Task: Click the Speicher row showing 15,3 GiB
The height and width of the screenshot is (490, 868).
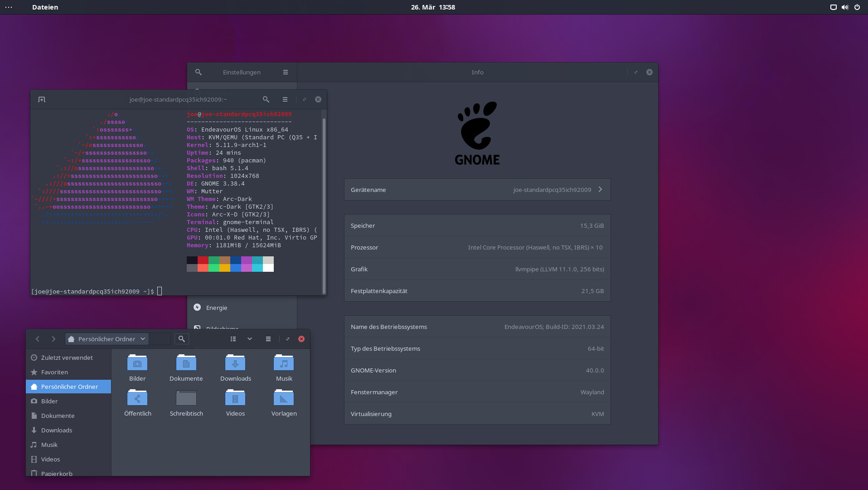Action: pos(477,225)
